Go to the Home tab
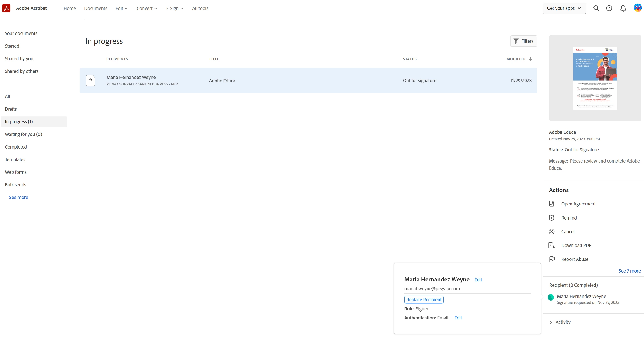644x340 pixels. pos(70,8)
